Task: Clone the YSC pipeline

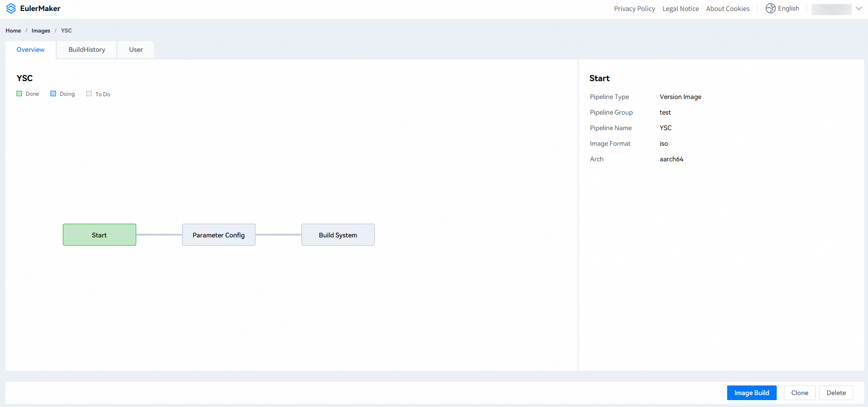Action: click(x=800, y=393)
